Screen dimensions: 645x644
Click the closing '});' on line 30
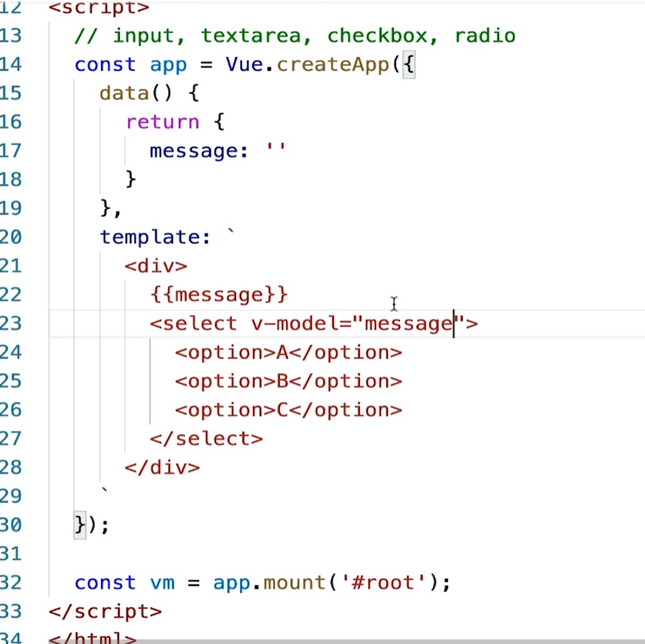tap(92, 526)
